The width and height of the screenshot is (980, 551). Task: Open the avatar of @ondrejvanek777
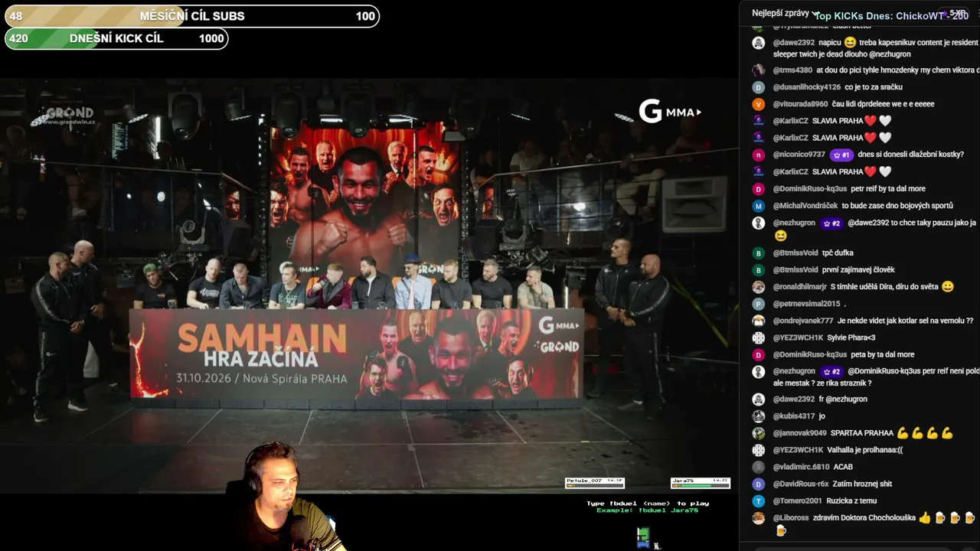coord(759,321)
